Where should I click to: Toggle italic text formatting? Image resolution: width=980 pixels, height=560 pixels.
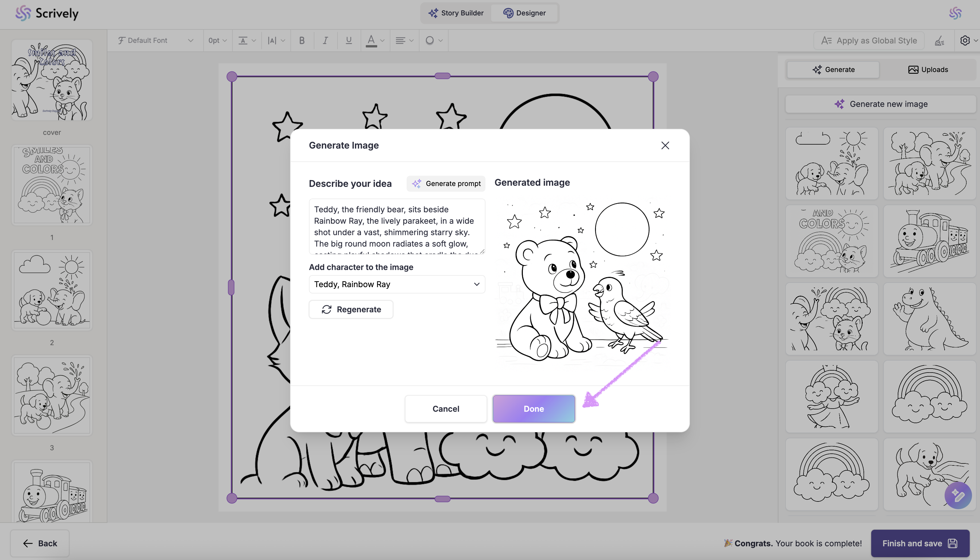click(x=325, y=40)
